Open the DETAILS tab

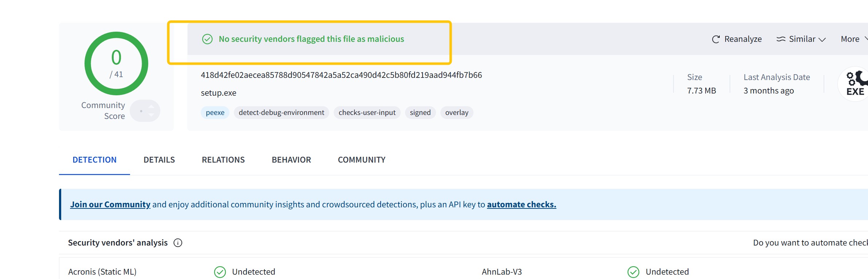(x=159, y=160)
